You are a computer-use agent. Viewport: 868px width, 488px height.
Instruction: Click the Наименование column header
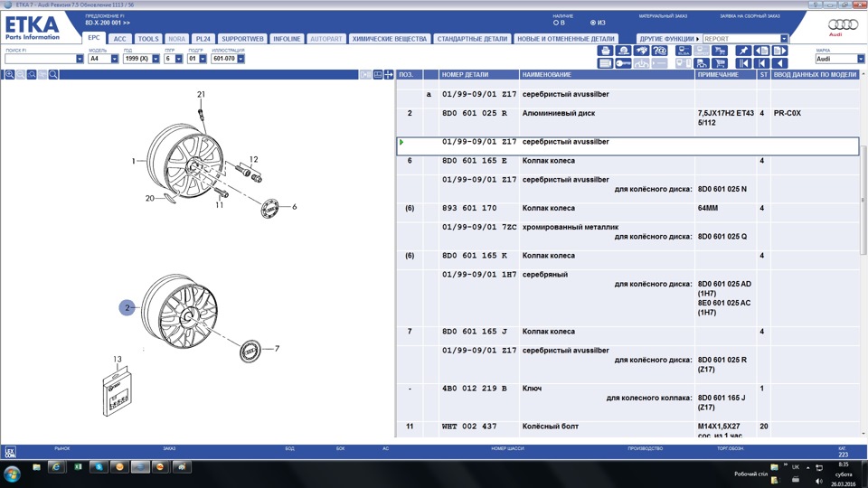pos(607,74)
